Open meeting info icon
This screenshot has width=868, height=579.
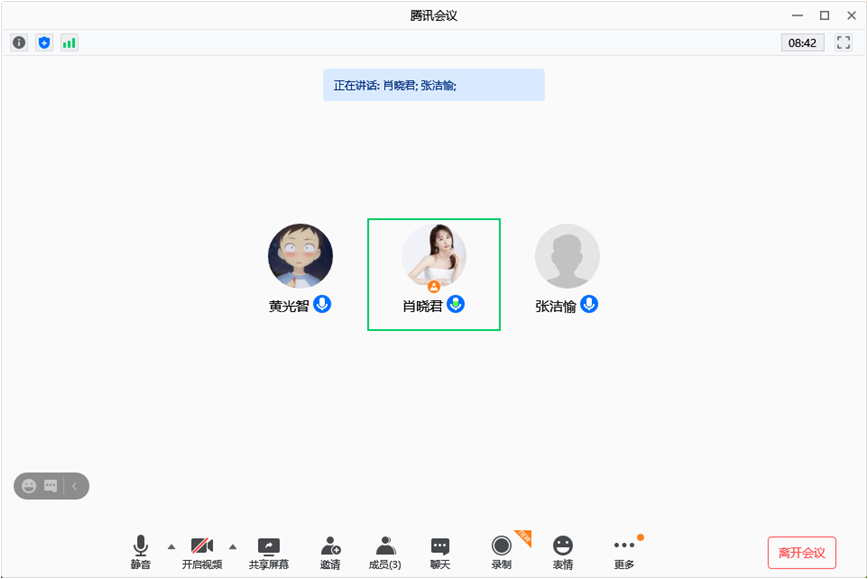(19, 42)
